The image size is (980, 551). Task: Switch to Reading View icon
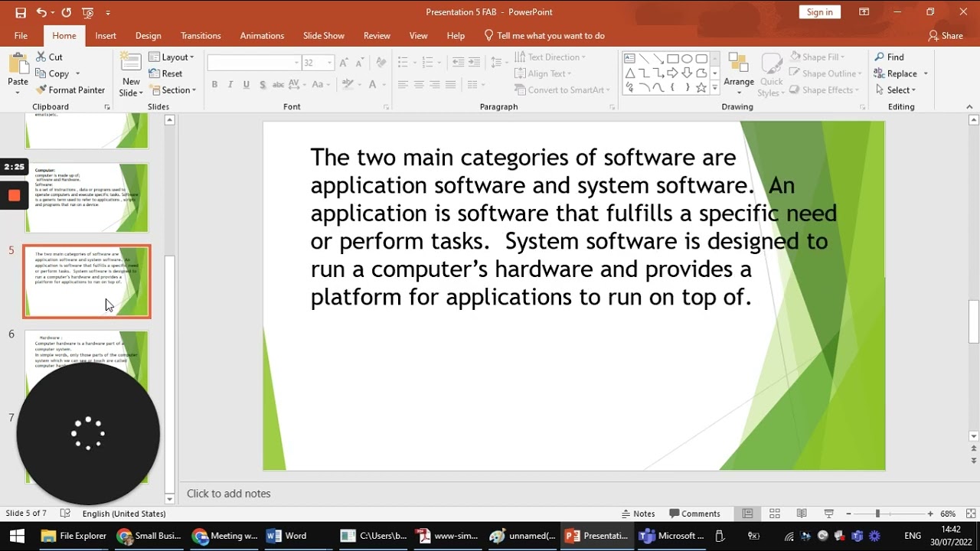[x=802, y=514]
